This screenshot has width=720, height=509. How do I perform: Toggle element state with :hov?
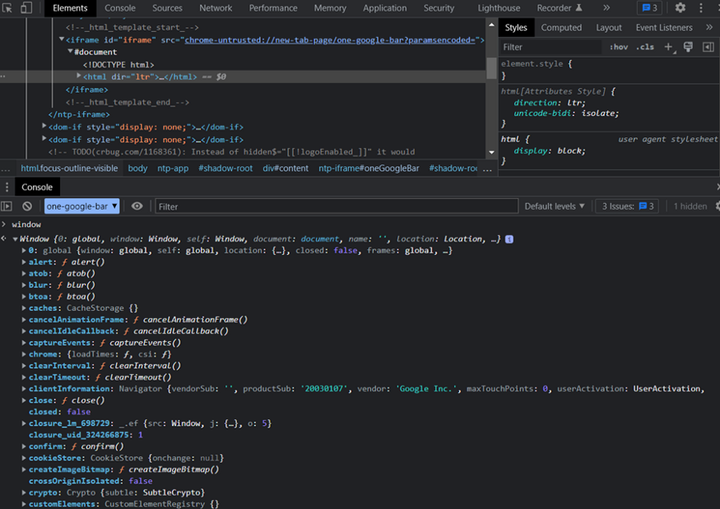point(618,47)
